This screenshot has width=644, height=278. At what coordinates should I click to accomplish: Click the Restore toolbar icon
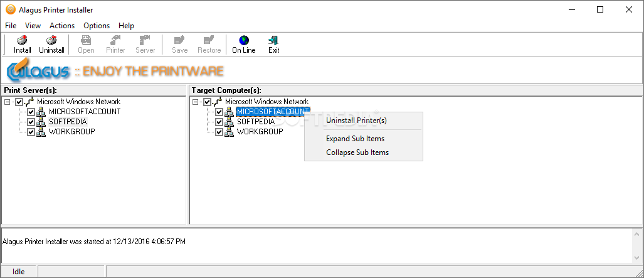coord(209,41)
